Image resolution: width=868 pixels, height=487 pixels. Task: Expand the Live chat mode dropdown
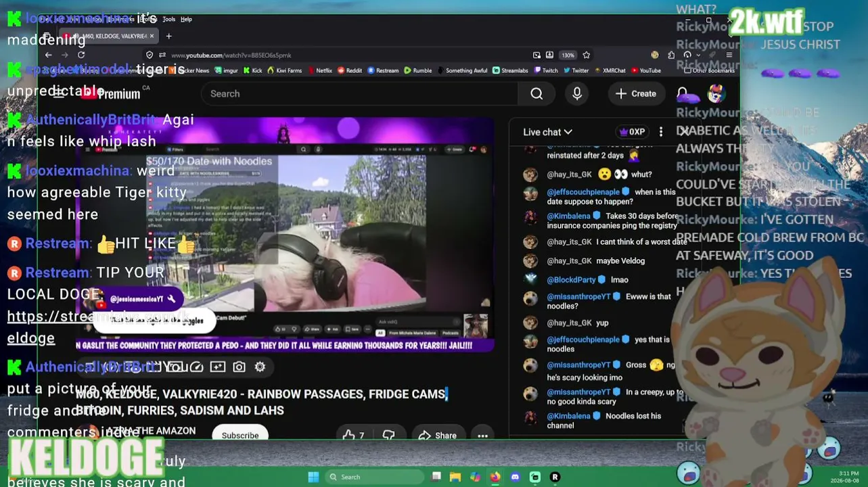pos(547,132)
